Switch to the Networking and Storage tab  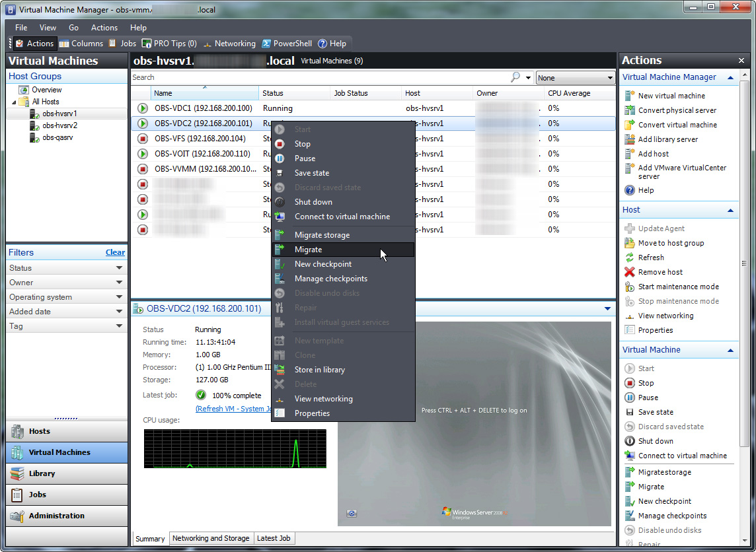[x=211, y=538]
